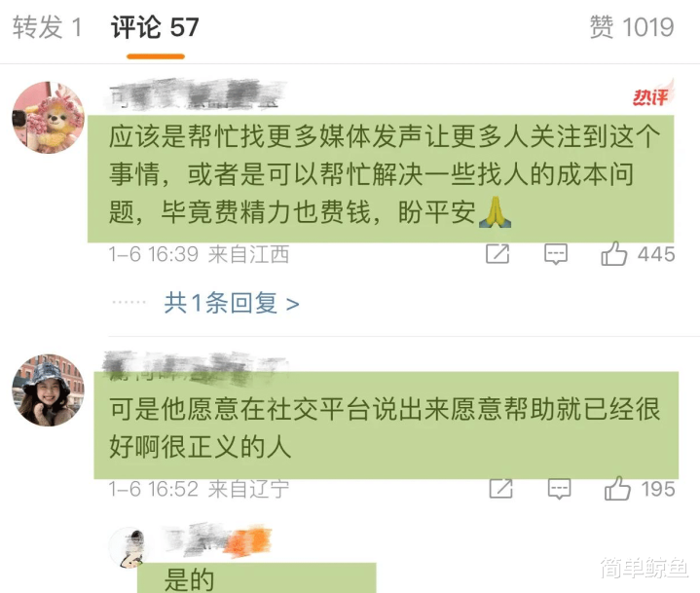Viewport: 700px width, 593px height.
Task: Open the 赞 1019 likes tab
Action: [632, 27]
